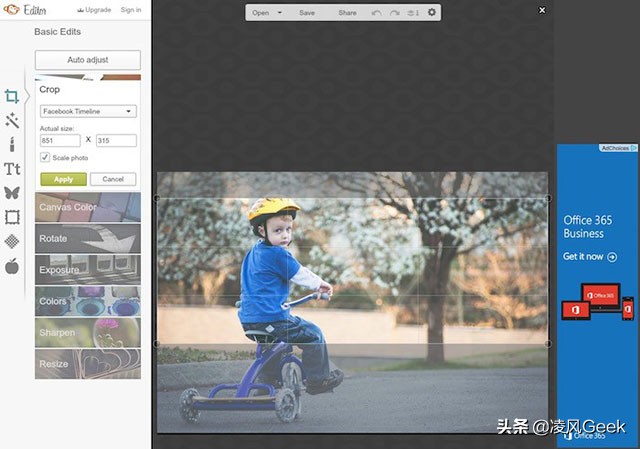
Task: Expand the Colors panel
Action: point(88,301)
